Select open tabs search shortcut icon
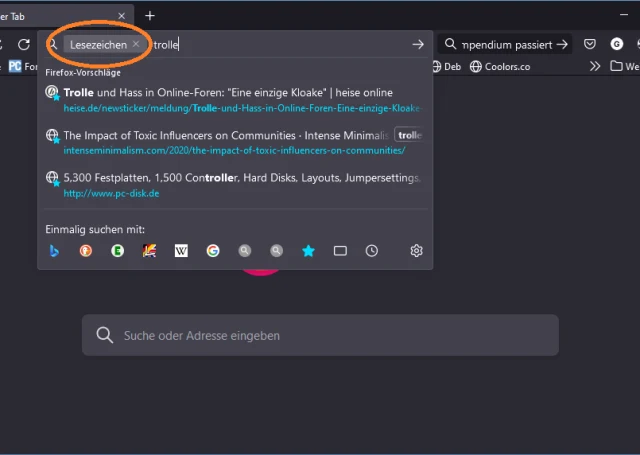Screen dimensions: 640x455 tap(340, 251)
